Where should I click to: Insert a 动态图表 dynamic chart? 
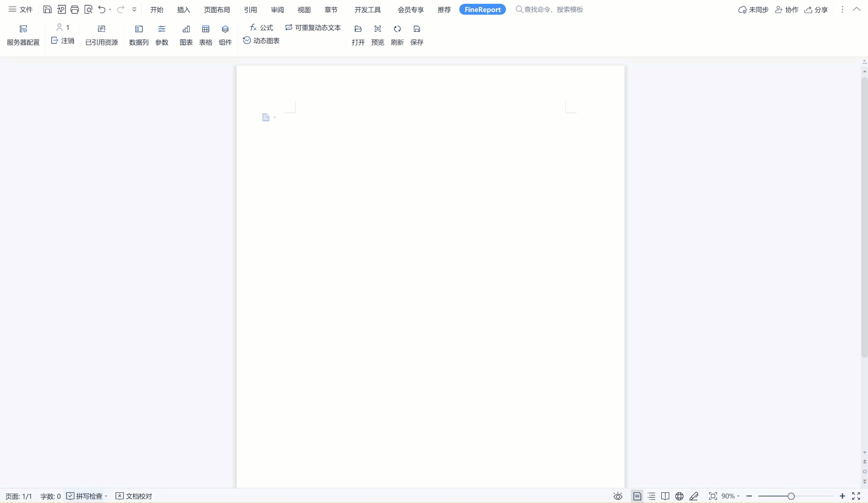[x=261, y=41]
